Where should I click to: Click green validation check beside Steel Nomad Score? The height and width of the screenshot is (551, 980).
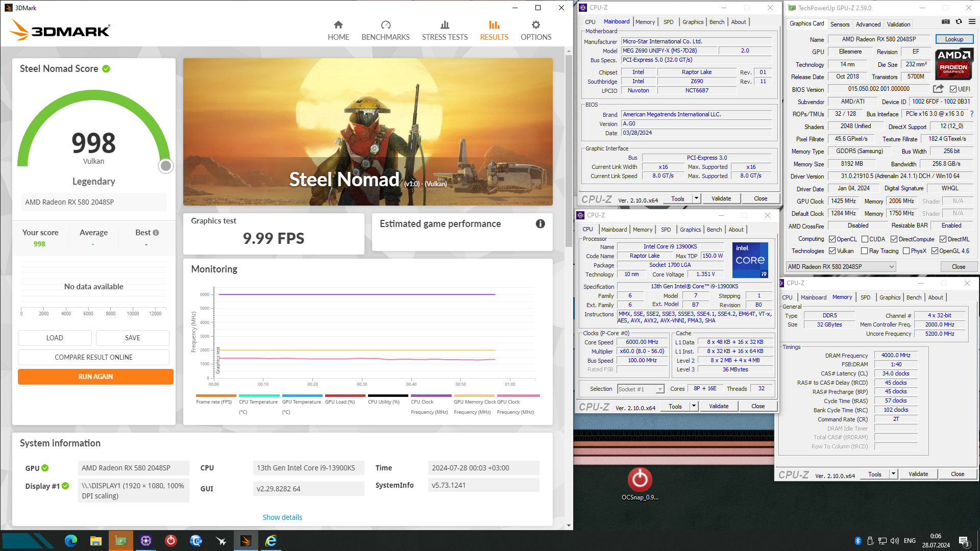coord(106,69)
